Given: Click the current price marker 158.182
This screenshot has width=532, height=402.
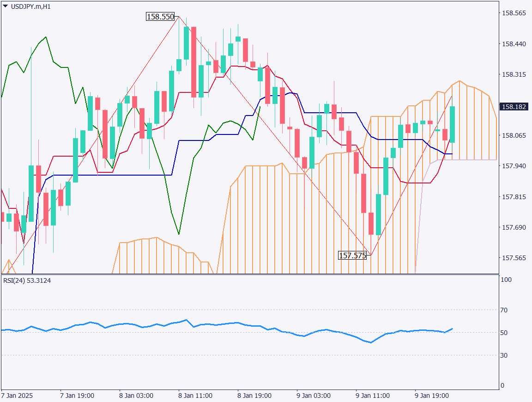Looking at the screenshot, I should click(x=514, y=106).
